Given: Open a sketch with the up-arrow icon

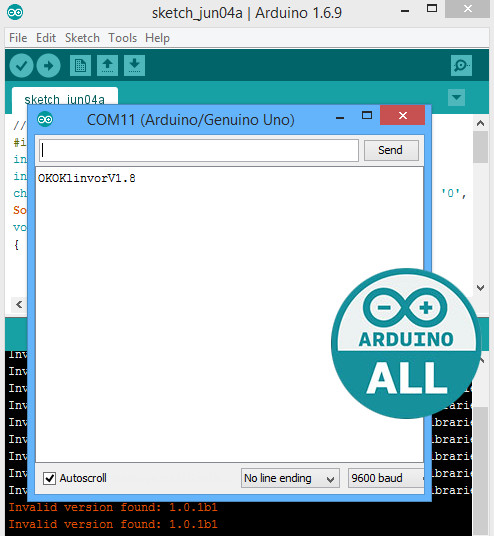Looking at the screenshot, I should click(107, 65).
